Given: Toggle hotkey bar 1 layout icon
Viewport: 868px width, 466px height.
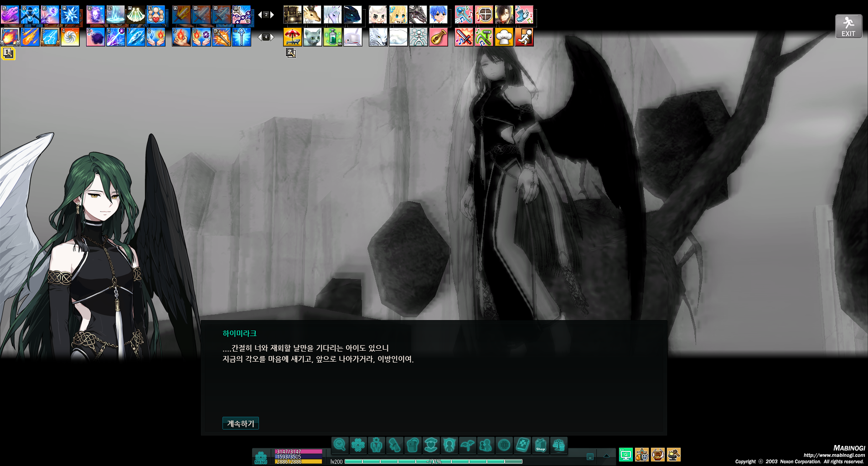Looking at the screenshot, I should pos(8,53).
